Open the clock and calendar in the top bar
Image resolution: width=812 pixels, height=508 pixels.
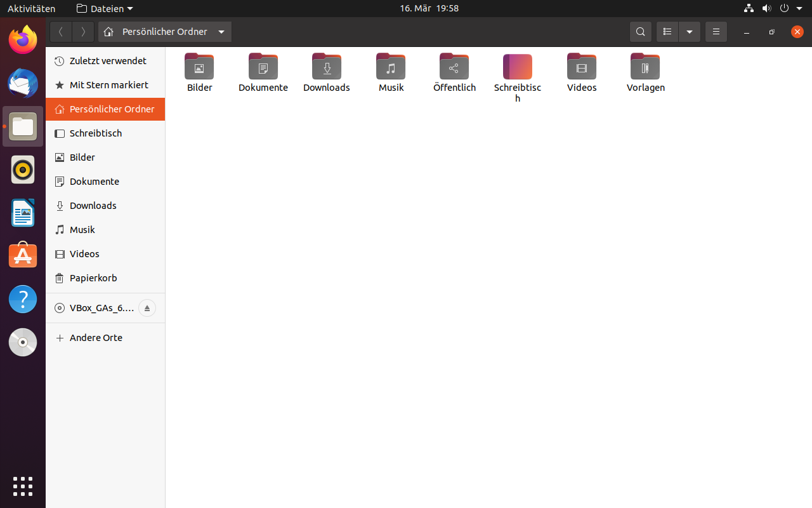pyautogui.click(x=429, y=8)
